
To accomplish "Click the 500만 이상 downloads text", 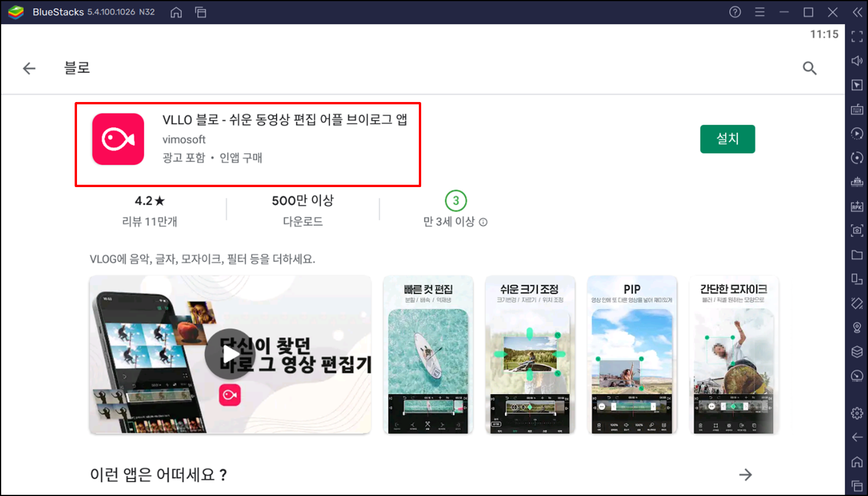I will coord(303,201).
